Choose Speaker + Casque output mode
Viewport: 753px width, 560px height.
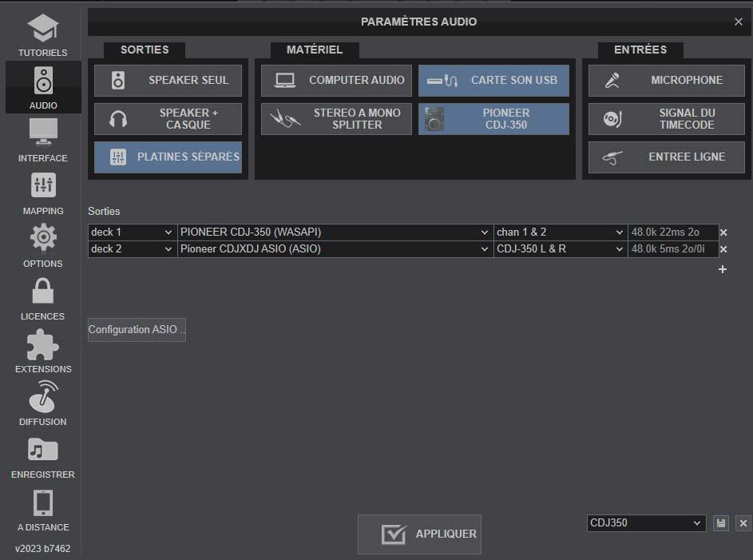[168, 118]
